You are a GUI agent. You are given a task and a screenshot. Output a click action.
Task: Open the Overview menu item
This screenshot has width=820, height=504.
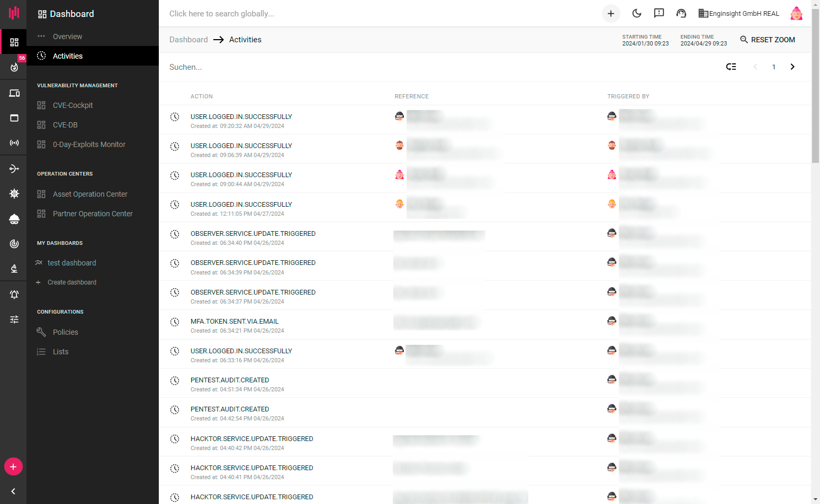67,36
